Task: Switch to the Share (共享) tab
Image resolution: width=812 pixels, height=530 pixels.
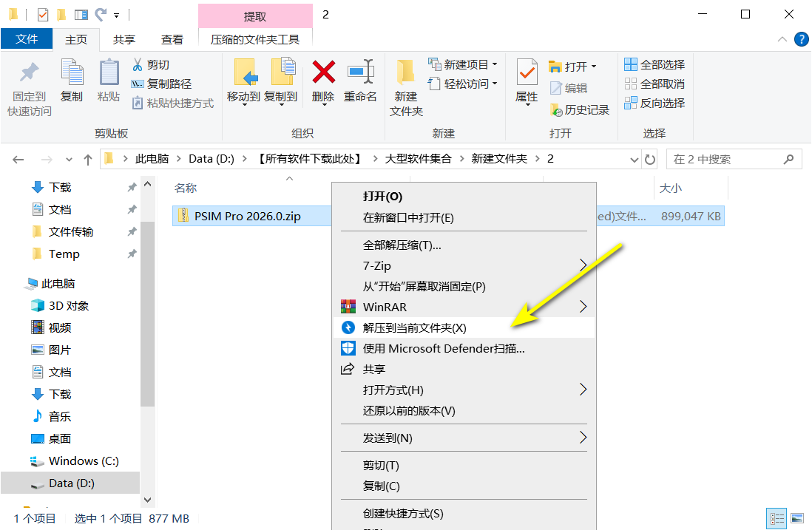Action: (124, 39)
